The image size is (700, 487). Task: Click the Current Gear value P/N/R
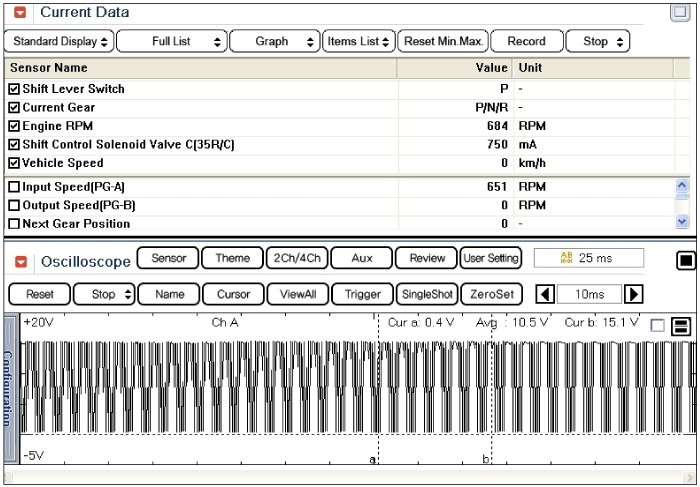pyautogui.click(x=492, y=108)
